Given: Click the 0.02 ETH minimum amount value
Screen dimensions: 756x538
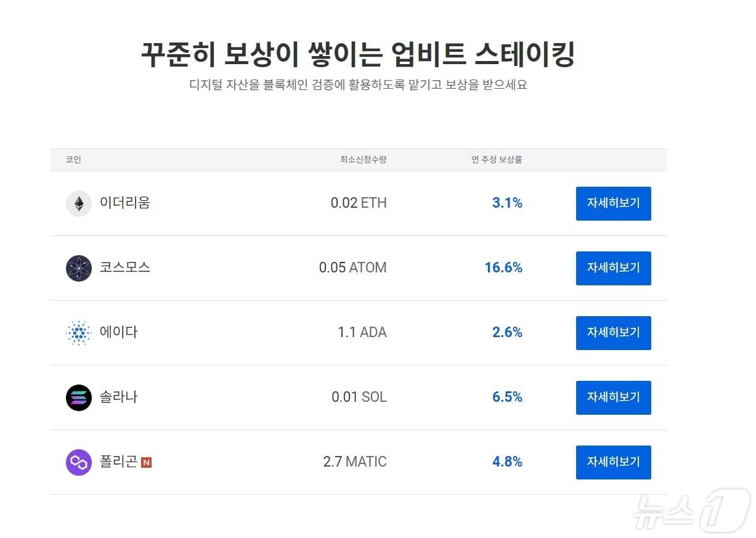Looking at the screenshot, I should 359,203.
